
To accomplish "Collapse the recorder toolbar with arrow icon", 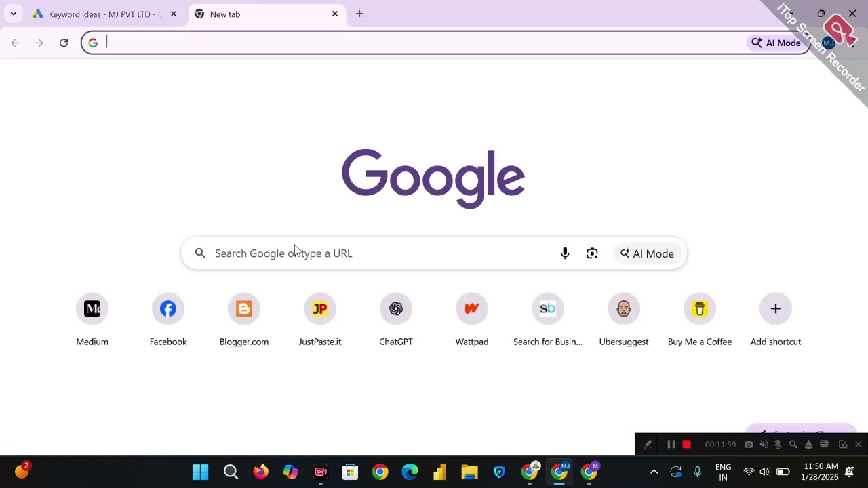I will point(843,445).
